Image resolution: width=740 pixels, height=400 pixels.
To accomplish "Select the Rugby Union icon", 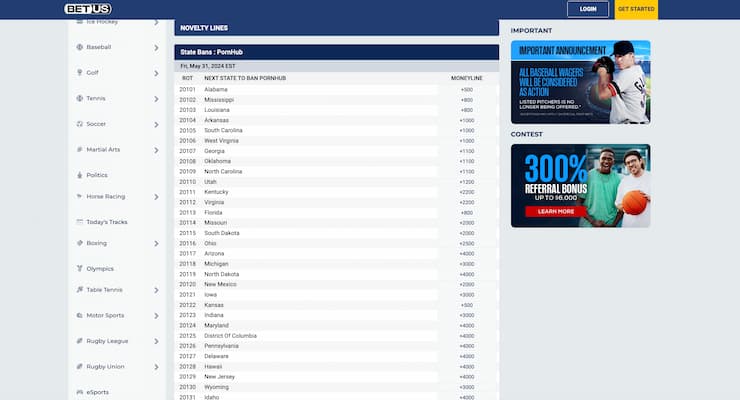I will (x=79, y=367).
